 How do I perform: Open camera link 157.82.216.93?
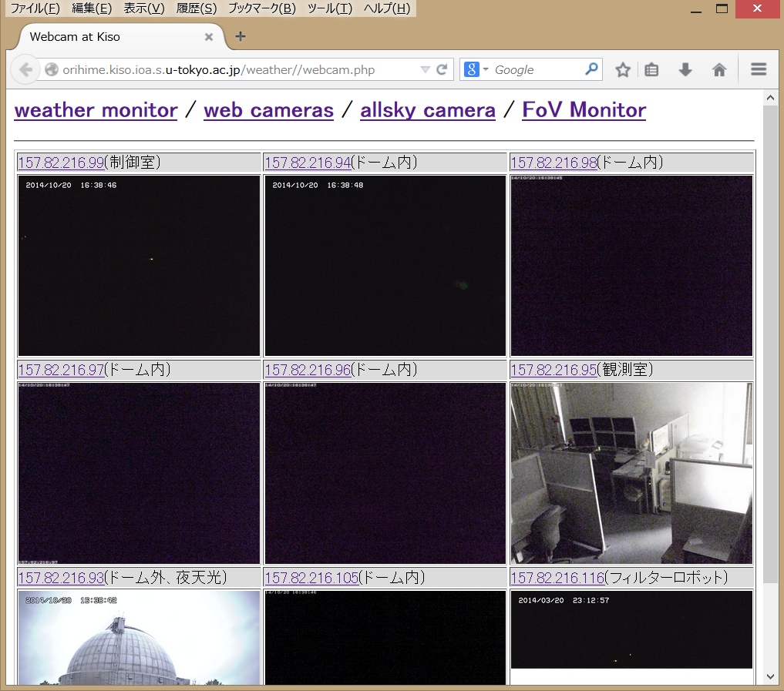coord(61,578)
